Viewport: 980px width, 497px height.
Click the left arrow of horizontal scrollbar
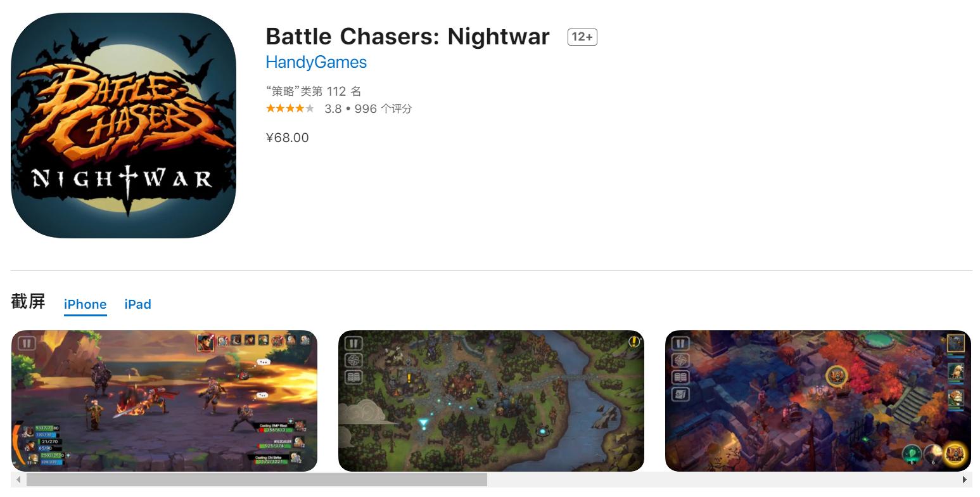18,480
